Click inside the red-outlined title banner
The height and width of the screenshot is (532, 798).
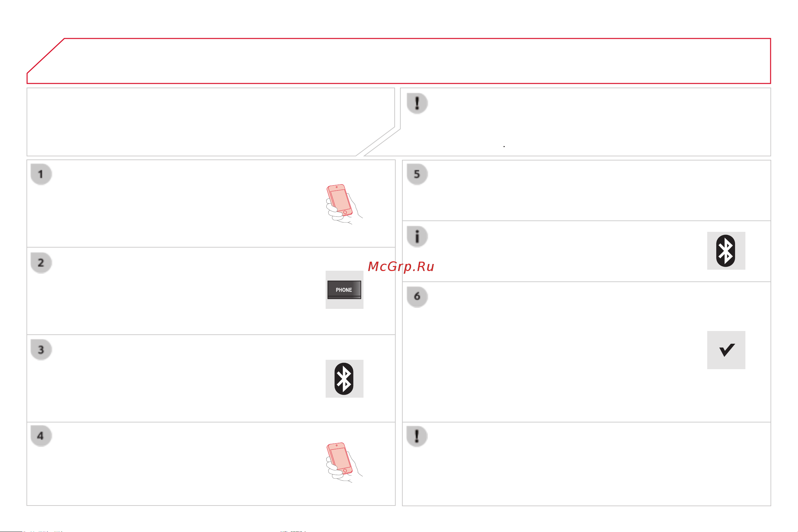tap(399, 61)
